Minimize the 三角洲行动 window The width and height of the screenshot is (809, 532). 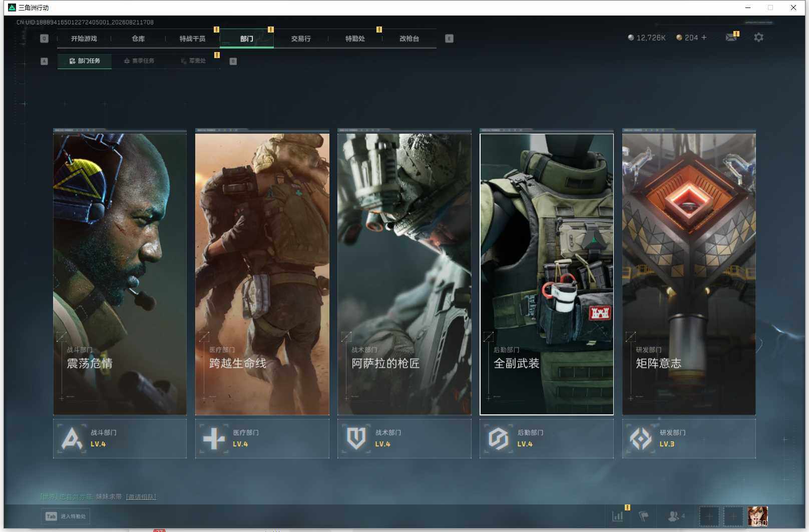(x=747, y=8)
